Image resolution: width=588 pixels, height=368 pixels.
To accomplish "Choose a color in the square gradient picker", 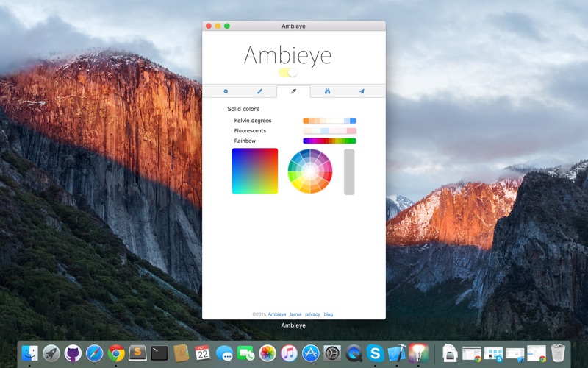I will 255,171.
